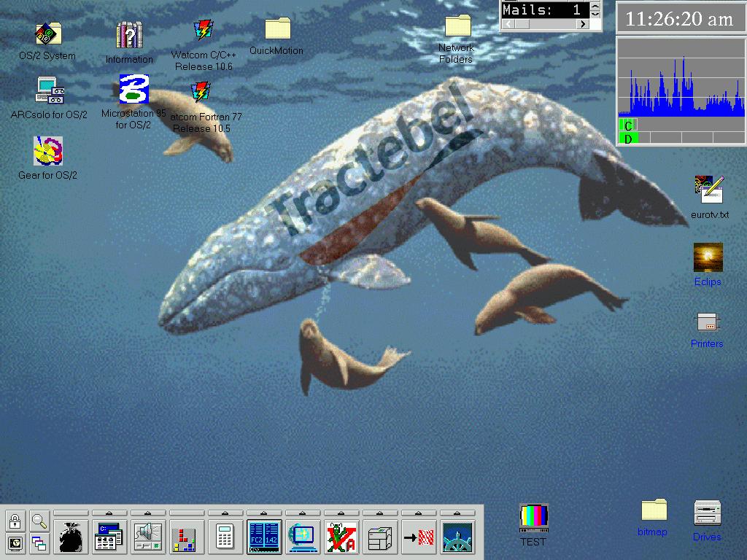Click the Find magnifier button on LaunchPad

(39, 521)
